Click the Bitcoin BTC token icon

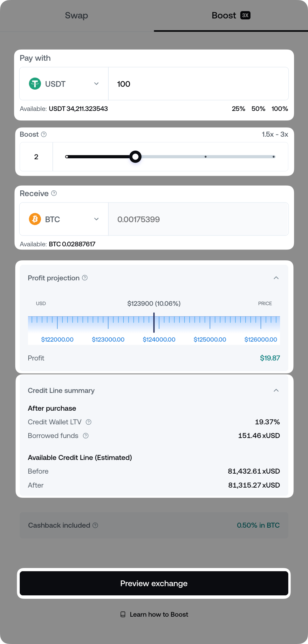pyautogui.click(x=35, y=219)
